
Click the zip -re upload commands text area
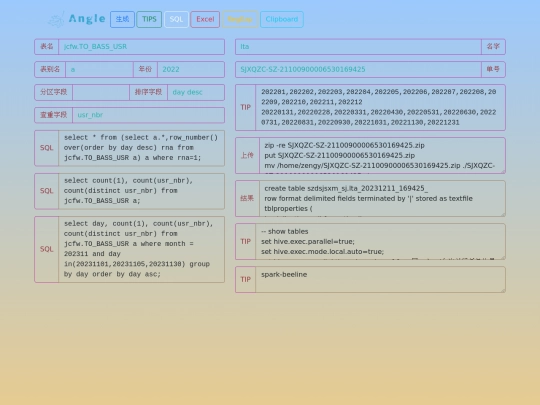pos(382,155)
